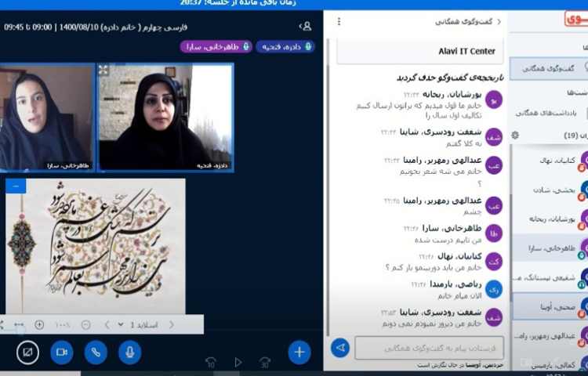The height and width of the screenshot is (376, 588).
Task: Send the chat message
Action: coord(340,348)
